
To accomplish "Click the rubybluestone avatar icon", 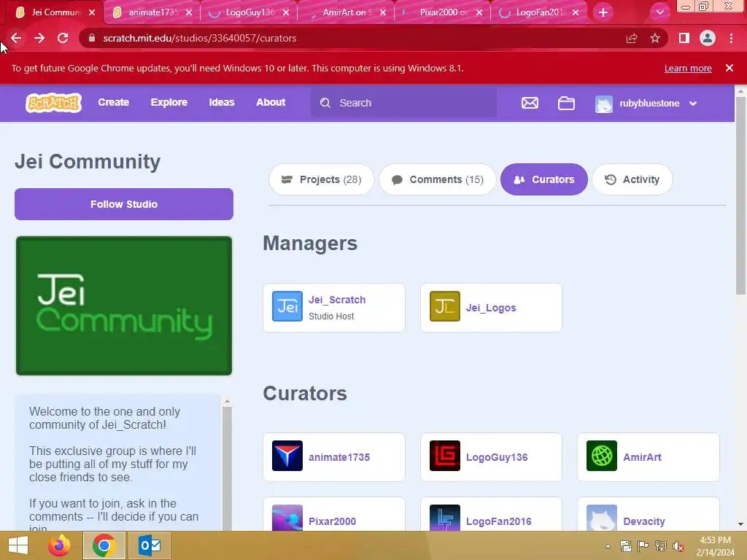I will tap(603, 104).
